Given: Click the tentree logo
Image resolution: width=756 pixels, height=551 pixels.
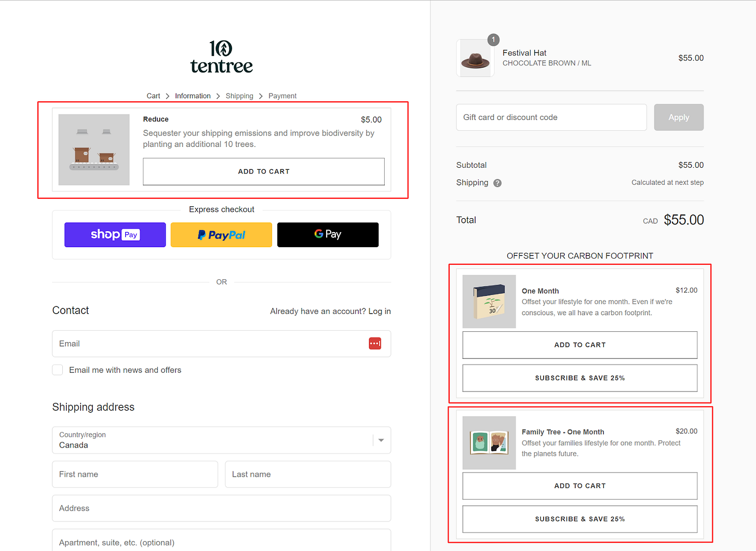Looking at the screenshot, I should point(222,57).
